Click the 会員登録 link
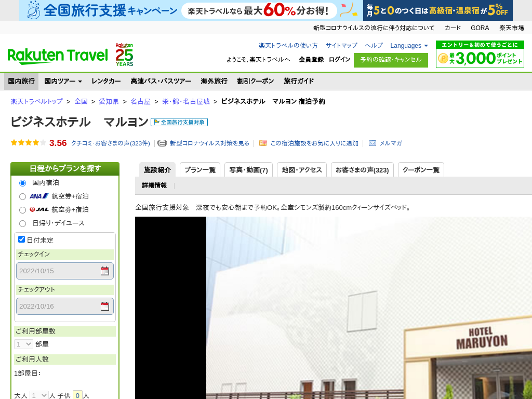 pyautogui.click(x=311, y=59)
